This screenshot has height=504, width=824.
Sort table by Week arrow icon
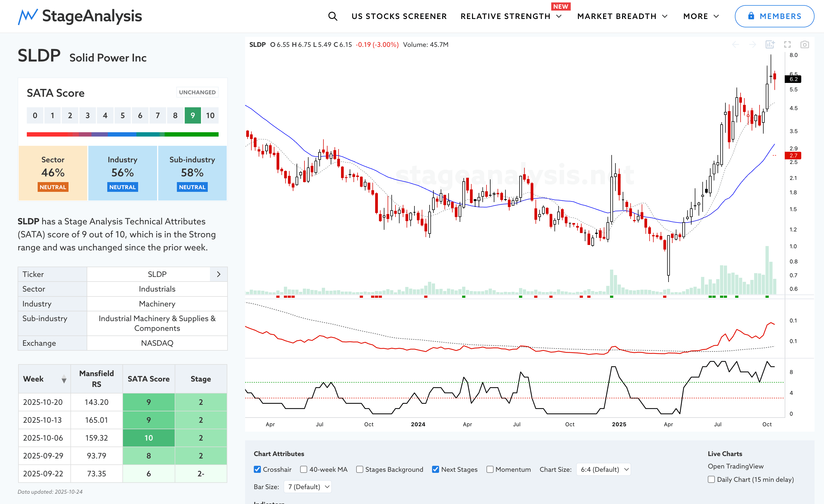point(64,379)
